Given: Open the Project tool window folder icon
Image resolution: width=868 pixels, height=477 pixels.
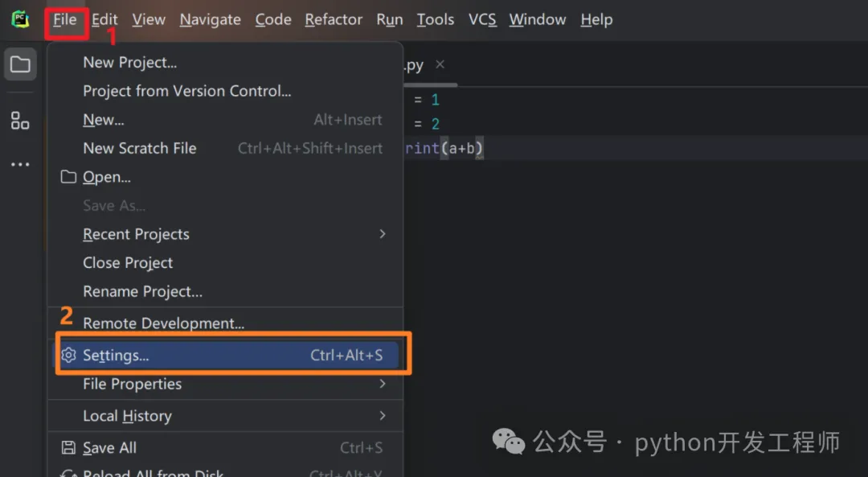Looking at the screenshot, I should 20,65.
